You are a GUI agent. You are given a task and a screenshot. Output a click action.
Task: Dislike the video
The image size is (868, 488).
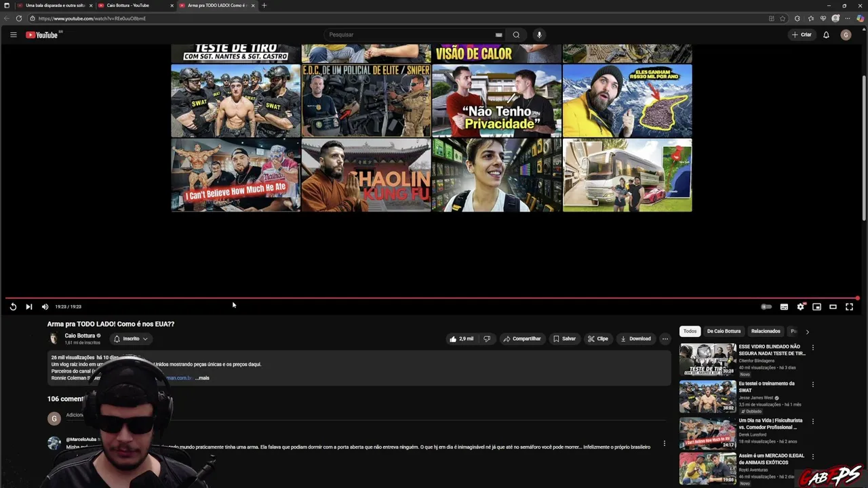coord(487,339)
